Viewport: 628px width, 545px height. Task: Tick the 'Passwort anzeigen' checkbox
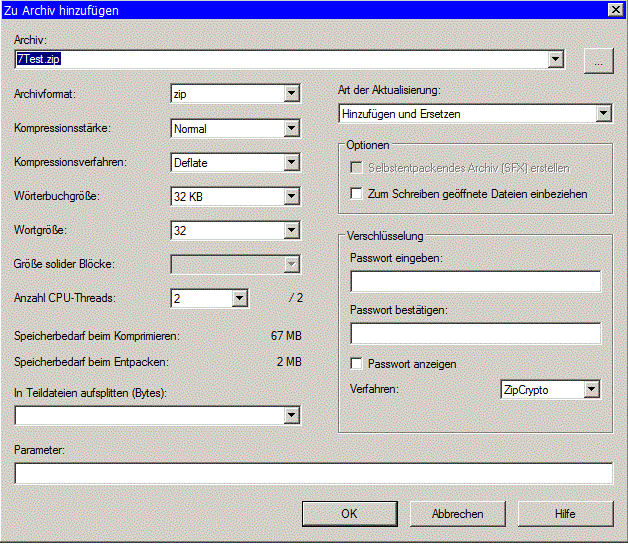(x=356, y=364)
